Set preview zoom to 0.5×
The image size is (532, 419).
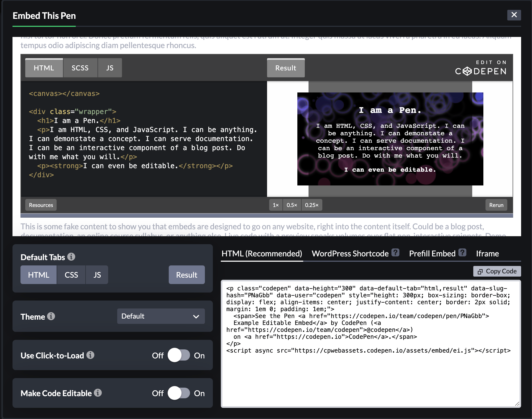[x=292, y=205]
